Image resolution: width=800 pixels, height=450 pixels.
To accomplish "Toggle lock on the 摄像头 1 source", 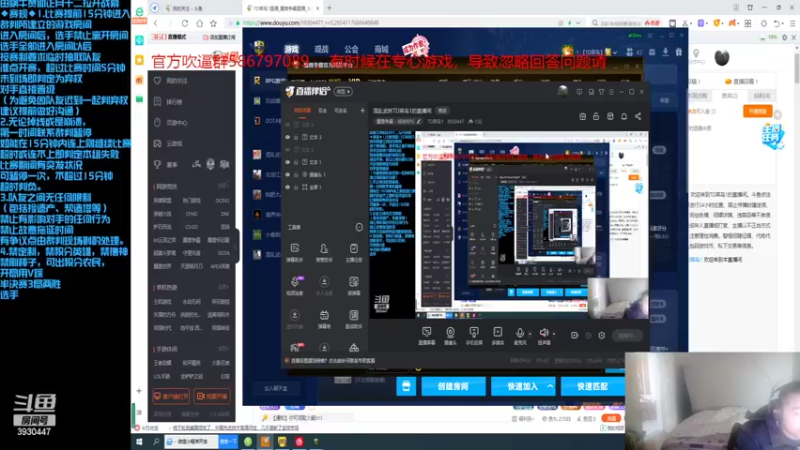I will (x=296, y=174).
